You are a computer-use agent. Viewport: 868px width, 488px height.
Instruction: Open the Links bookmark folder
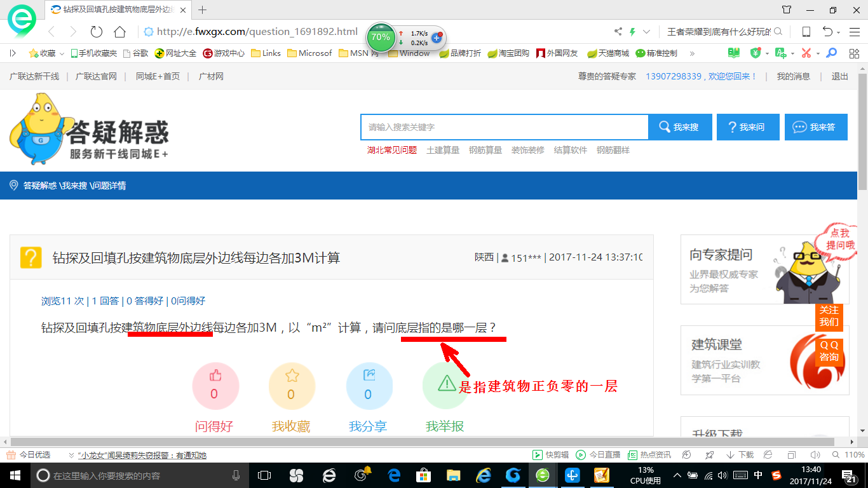tap(266, 53)
